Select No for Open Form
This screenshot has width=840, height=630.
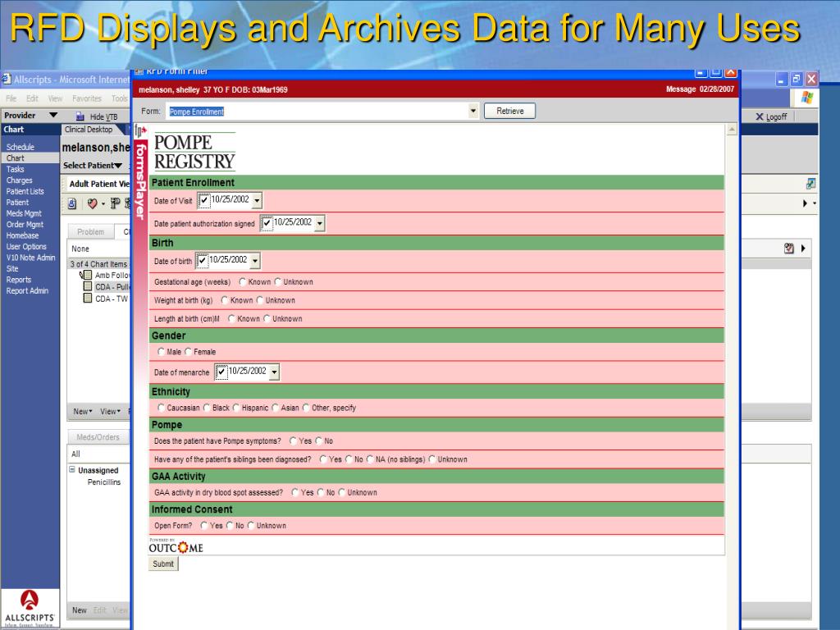[x=230, y=526]
